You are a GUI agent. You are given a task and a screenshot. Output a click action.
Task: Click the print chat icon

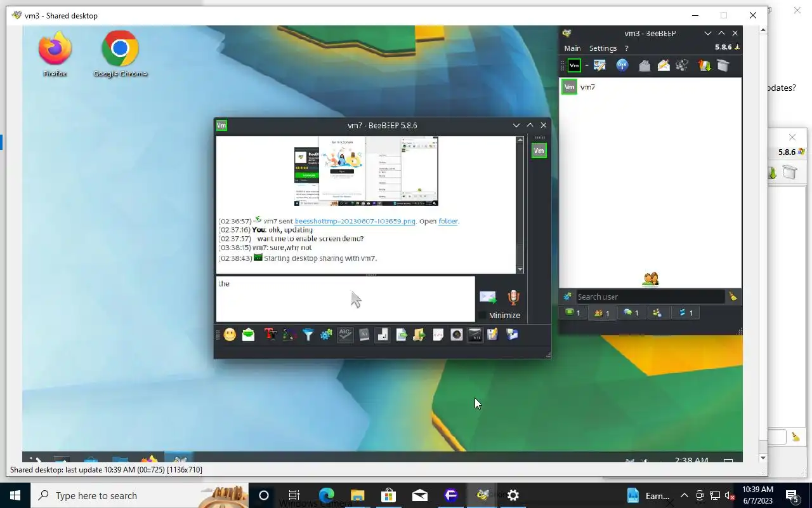[x=512, y=335]
